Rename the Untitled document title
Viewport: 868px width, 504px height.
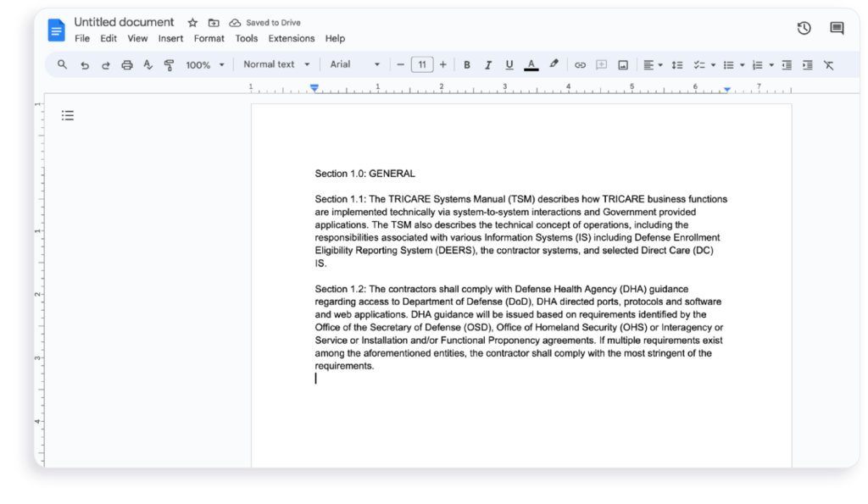coord(124,22)
